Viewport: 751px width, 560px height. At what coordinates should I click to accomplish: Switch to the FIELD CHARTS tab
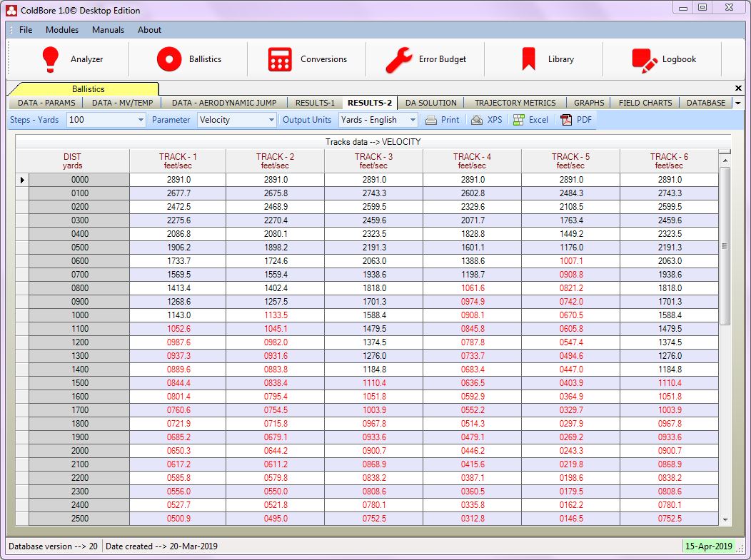tap(645, 103)
